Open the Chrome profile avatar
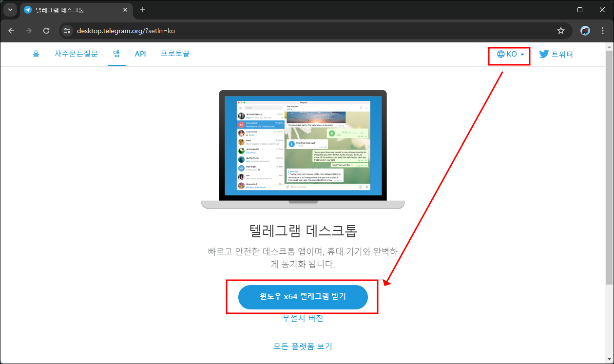Viewport: 614px width, 364px height. click(x=585, y=31)
